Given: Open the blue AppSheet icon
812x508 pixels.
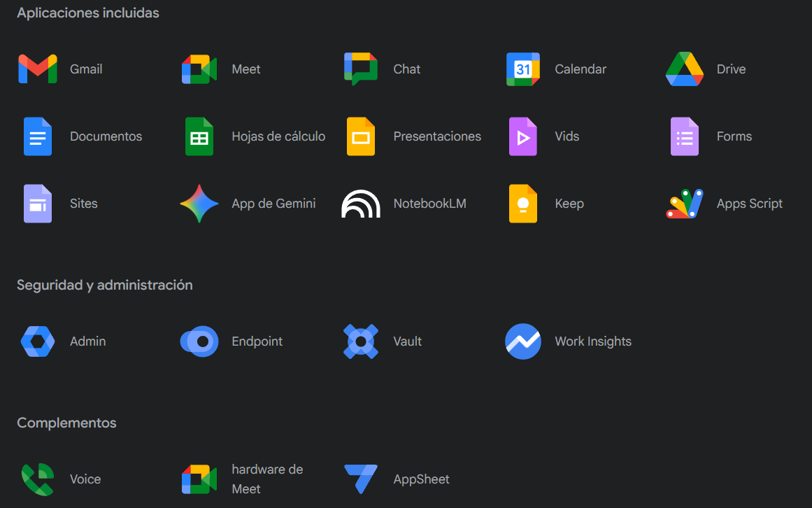Looking at the screenshot, I should click(360, 479).
